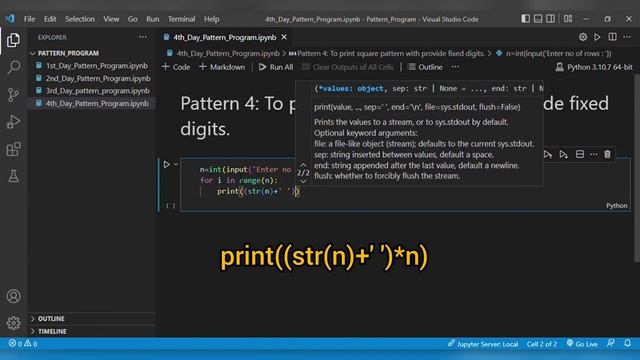Screen dimensions: 640x360
Task: Add a new Code cell
Action: (176, 67)
